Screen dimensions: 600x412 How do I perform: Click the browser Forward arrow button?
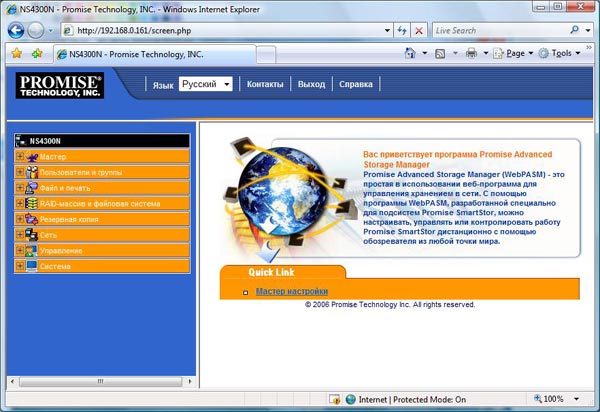(x=36, y=30)
